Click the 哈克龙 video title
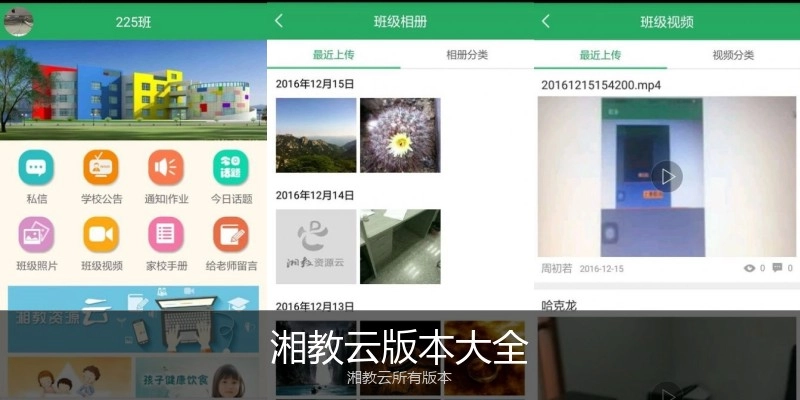The height and width of the screenshot is (400, 800). click(x=559, y=306)
